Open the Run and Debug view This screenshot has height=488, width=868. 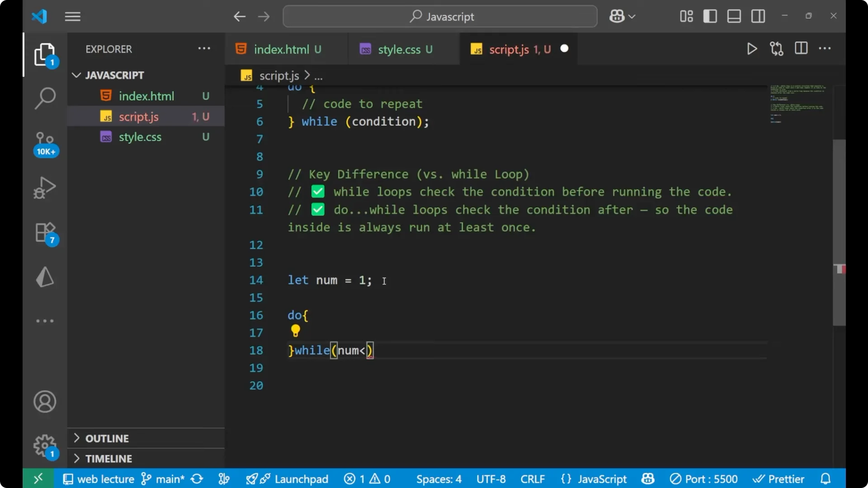tap(45, 188)
